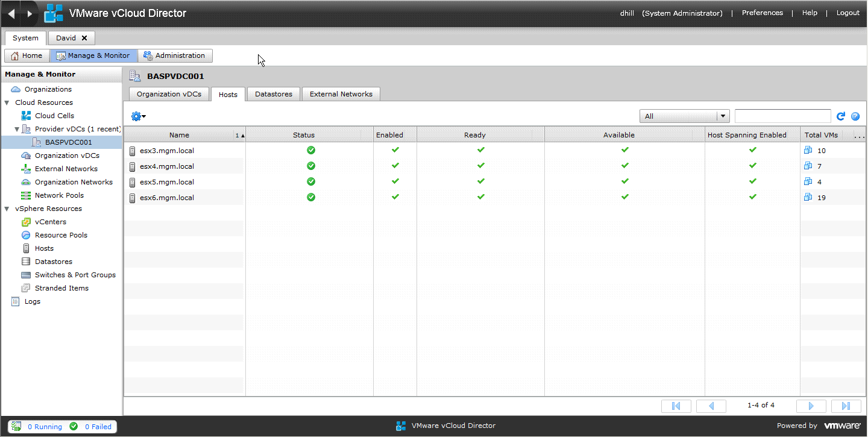Click the failed tasks green check icon

[x=74, y=426]
